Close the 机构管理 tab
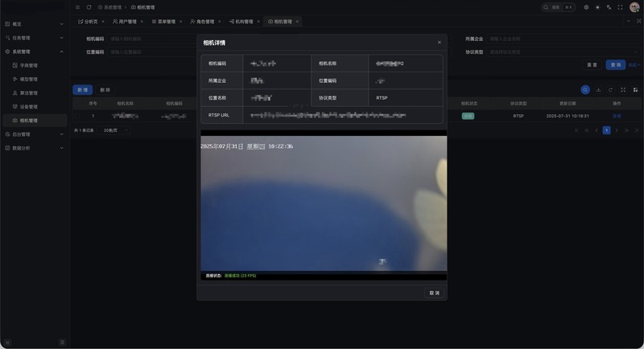The width and height of the screenshot is (644, 349). (x=258, y=22)
